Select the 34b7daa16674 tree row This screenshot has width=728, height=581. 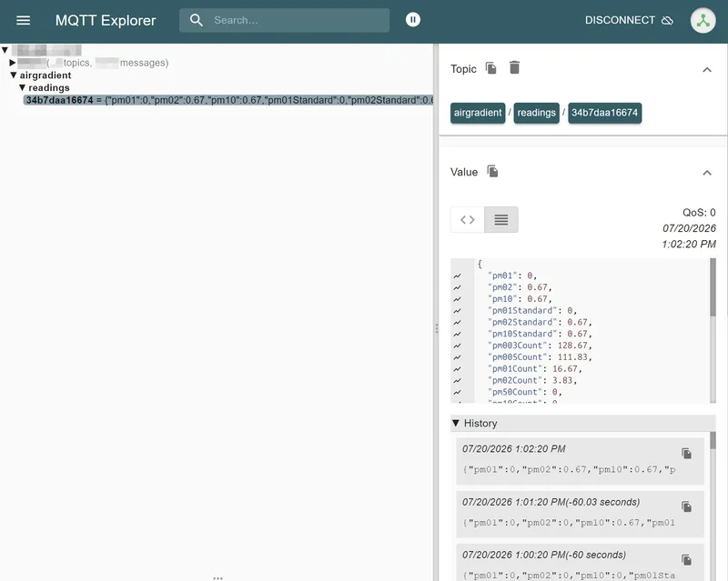[228, 100]
